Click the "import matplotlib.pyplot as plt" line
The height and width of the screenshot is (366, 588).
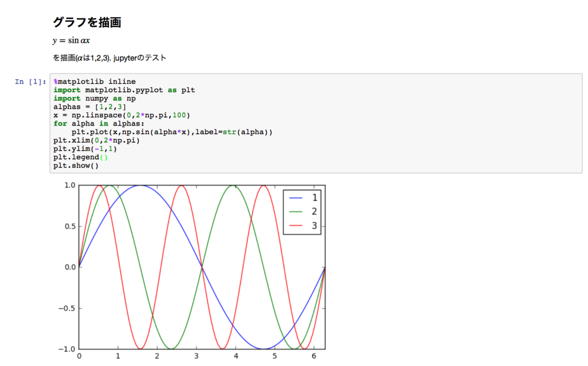[x=124, y=90]
